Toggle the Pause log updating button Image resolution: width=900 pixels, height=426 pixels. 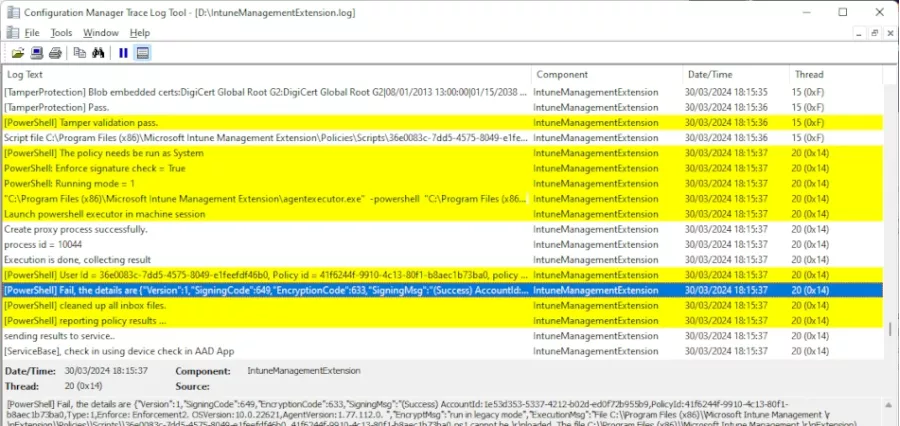coord(123,53)
